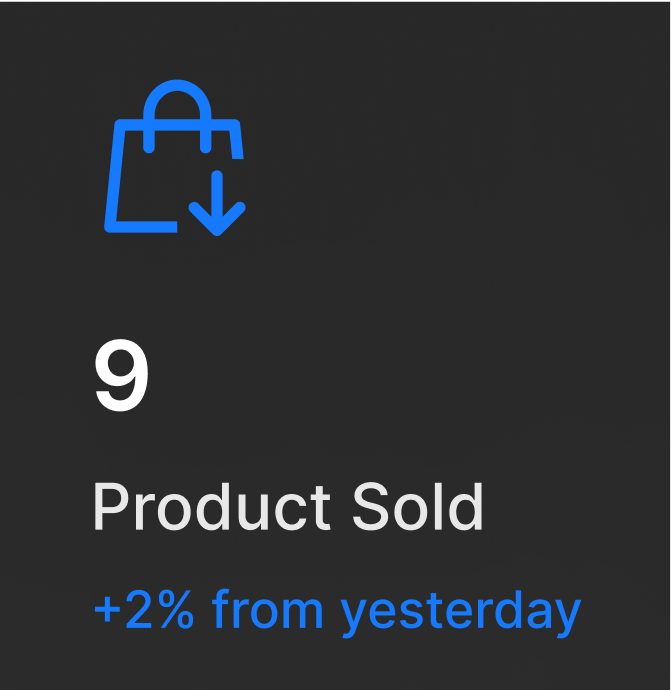This screenshot has width=671, height=690.
Task: Select the "+2%" percentage figure
Action: point(143,609)
